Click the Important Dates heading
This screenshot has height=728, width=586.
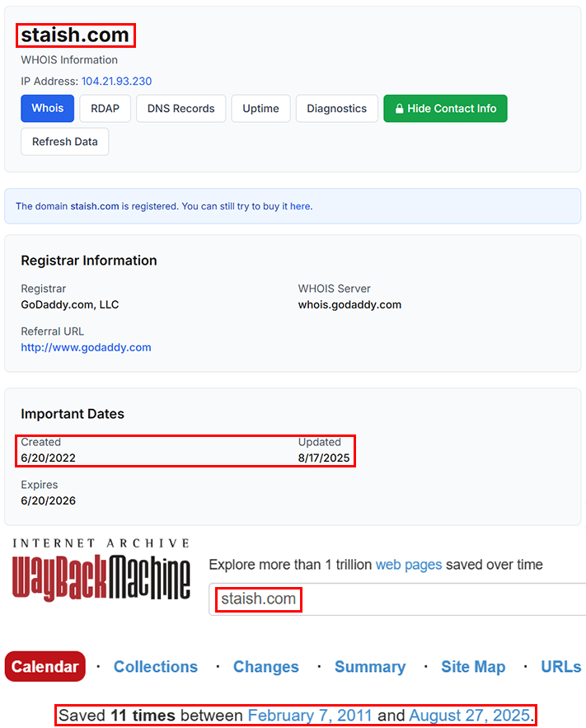tap(73, 414)
